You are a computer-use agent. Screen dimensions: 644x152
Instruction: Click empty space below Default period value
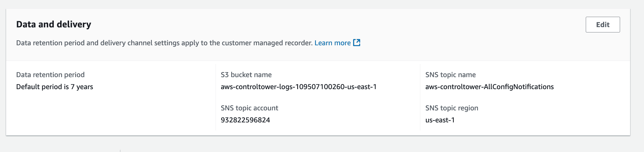(x=84, y=115)
